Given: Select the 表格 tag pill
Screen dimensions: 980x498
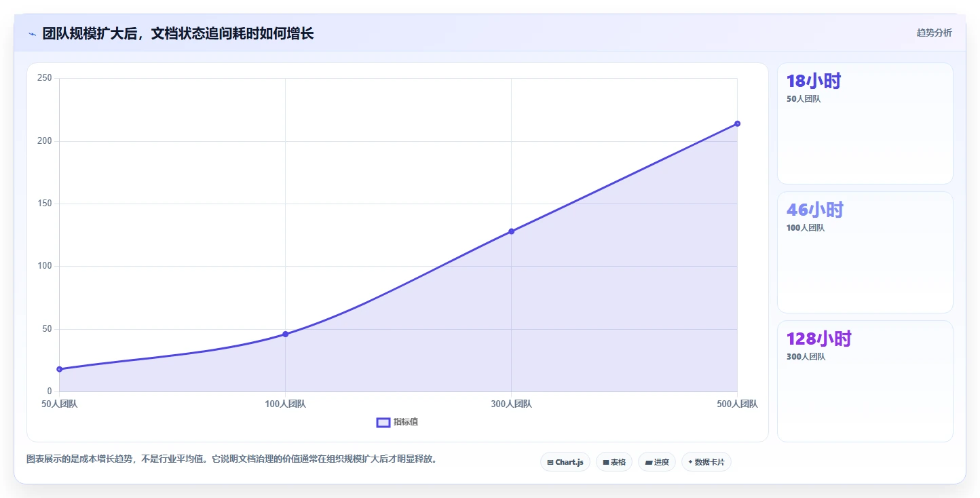Looking at the screenshot, I should pyautogui.click(x=614, y=462).
